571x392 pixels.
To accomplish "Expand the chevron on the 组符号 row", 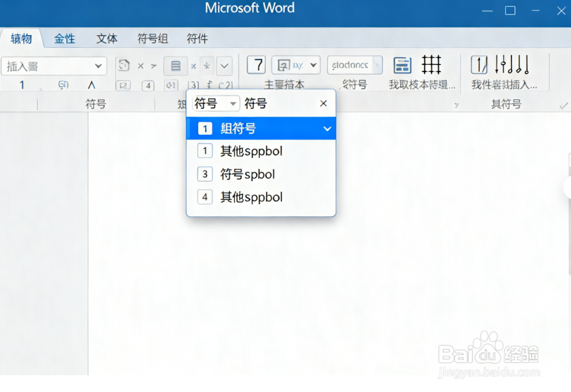I will [x=327, y=129].
